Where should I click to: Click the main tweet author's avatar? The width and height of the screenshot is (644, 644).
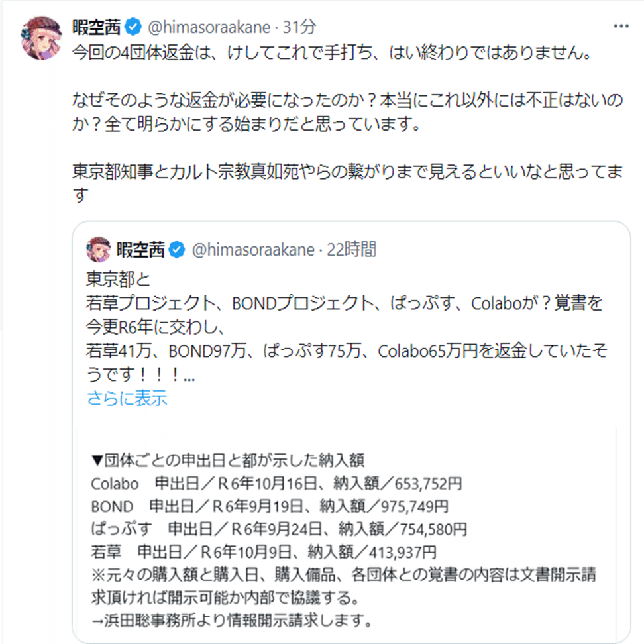point(42,37)
